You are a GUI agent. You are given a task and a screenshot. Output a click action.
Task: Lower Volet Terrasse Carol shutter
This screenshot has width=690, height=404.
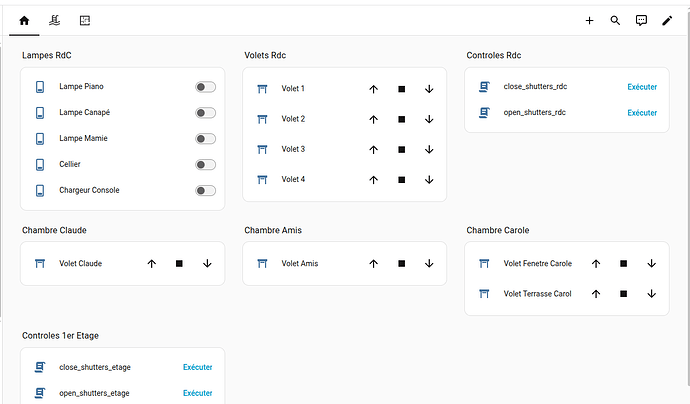pyautogui.click(x=652, y=294)
